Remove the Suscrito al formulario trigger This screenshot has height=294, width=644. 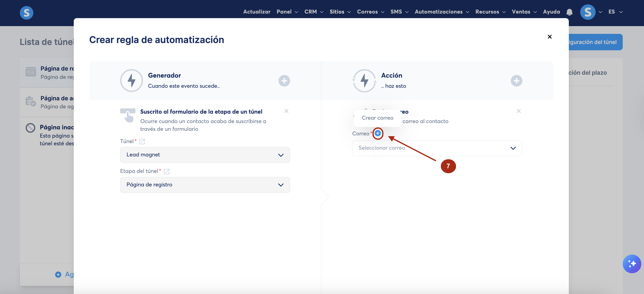tap(286, 111)
